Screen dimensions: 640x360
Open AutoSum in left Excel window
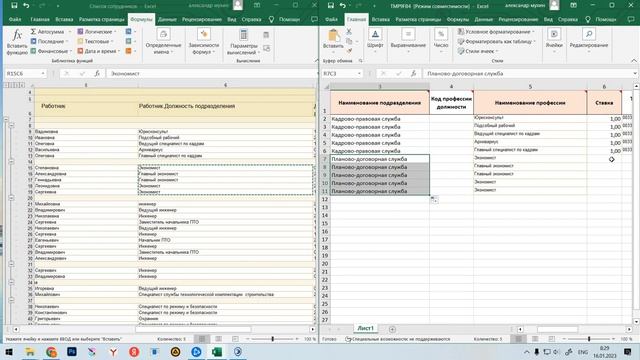click(x=50, y=31)
